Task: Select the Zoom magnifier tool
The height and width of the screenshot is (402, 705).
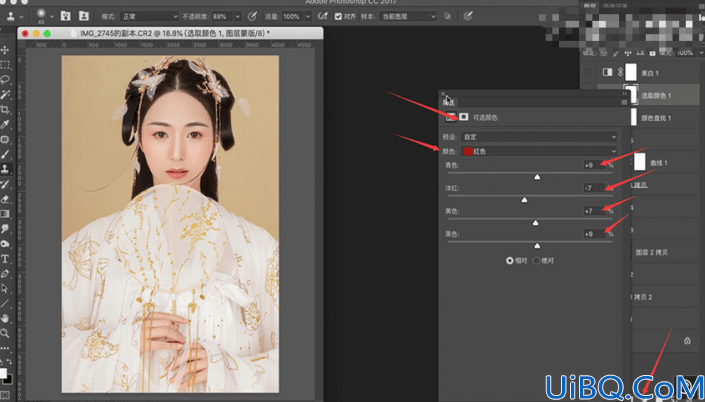Action: point(5,333)
